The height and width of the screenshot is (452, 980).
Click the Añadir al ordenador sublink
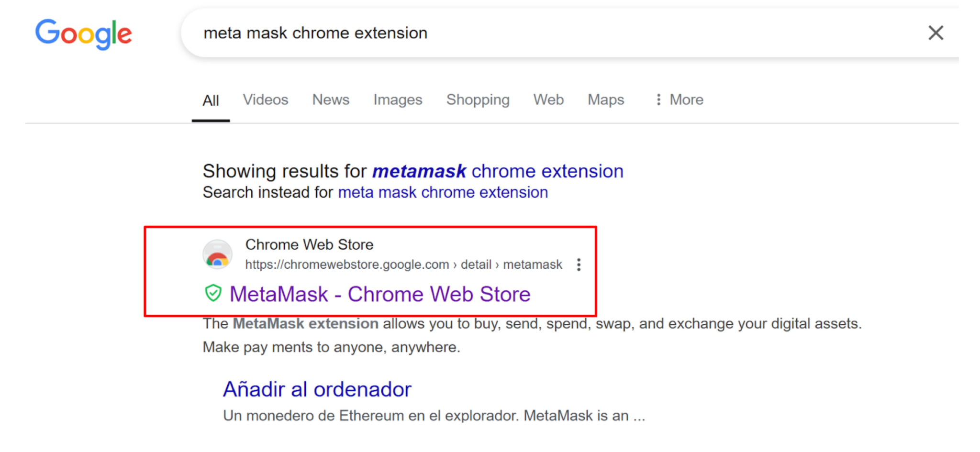coord(317,389)
